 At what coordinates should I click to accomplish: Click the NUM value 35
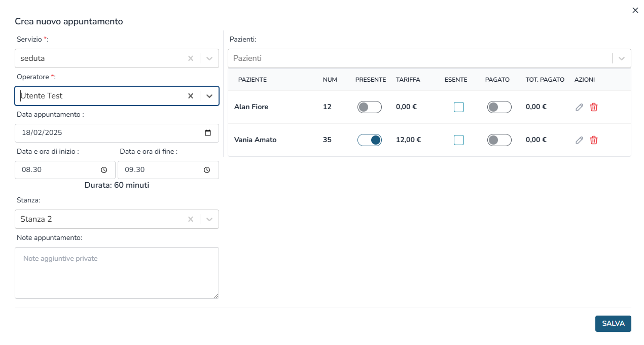coord(327,140)
